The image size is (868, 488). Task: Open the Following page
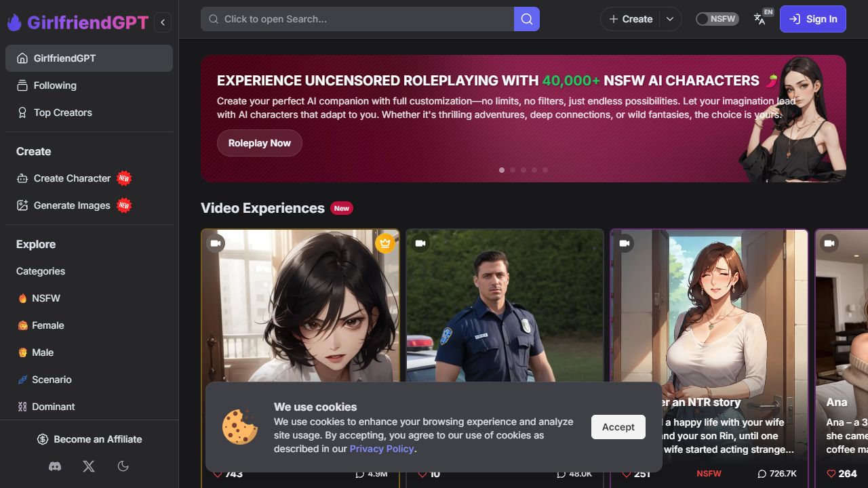click(89, 85)
